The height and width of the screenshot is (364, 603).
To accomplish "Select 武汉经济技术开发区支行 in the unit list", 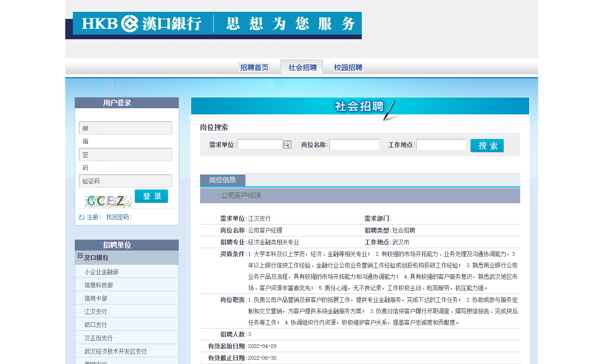I will click(115, 351).
